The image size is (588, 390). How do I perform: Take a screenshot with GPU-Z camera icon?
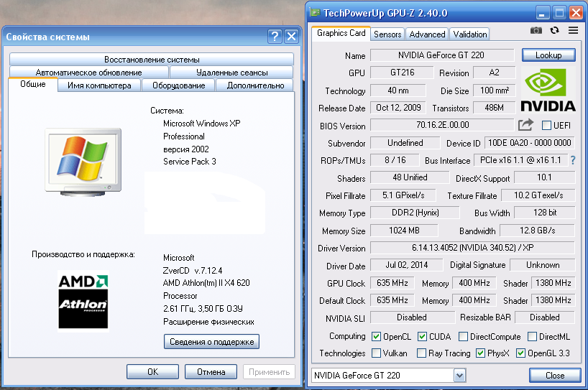point(536,30)
